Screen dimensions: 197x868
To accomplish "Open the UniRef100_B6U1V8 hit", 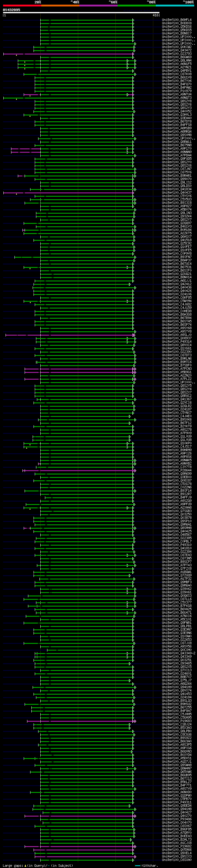I will tap(177, 77).
